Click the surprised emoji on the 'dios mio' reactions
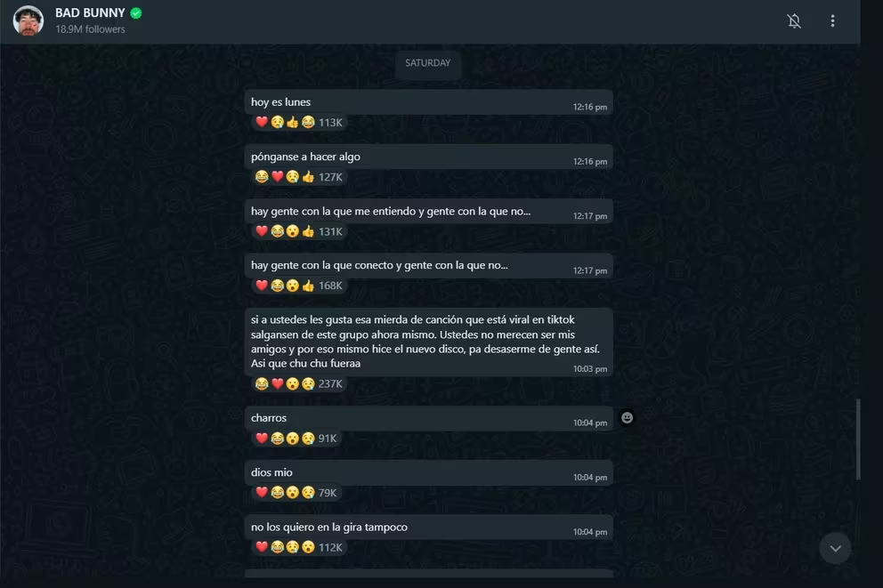Screen dimensions: 883x588 tap(292, 493)
